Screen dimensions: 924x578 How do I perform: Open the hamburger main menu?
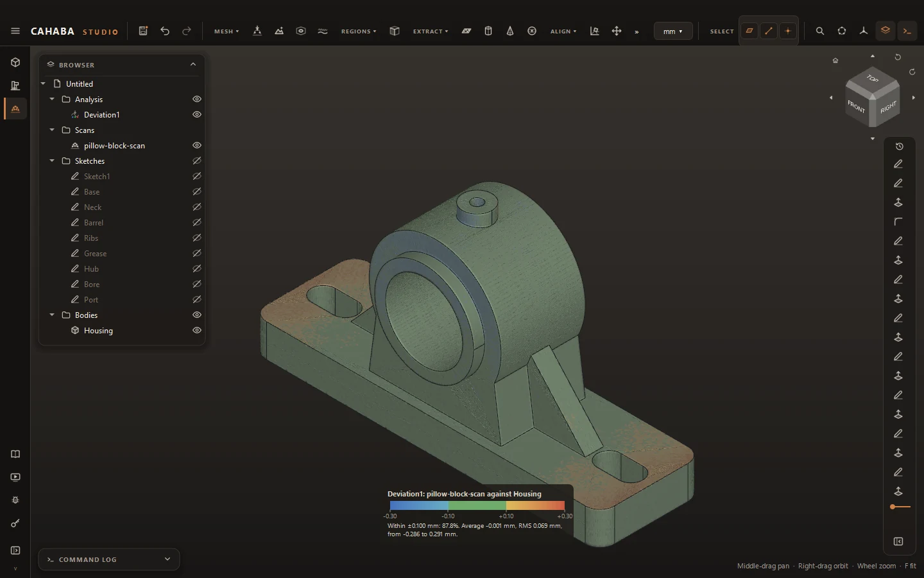15,31
